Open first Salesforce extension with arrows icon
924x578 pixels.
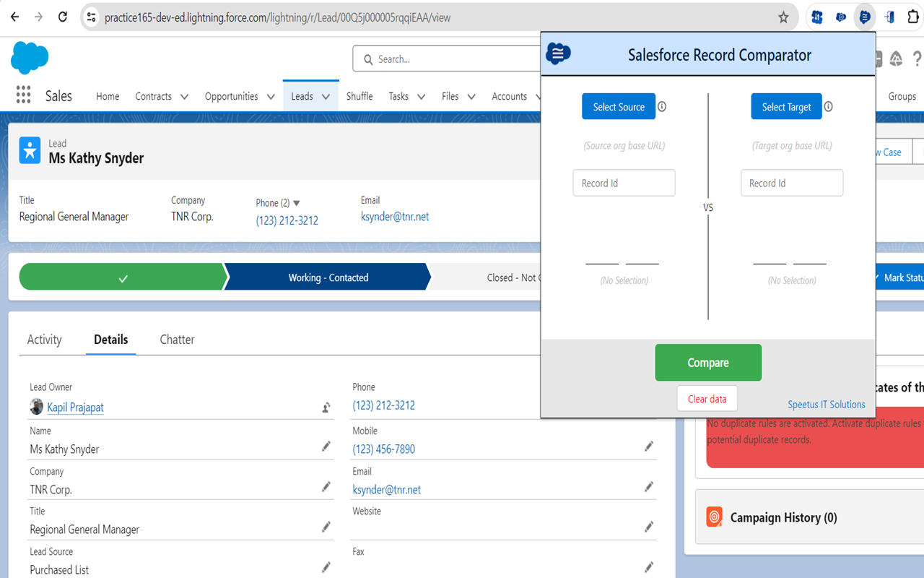817,17
